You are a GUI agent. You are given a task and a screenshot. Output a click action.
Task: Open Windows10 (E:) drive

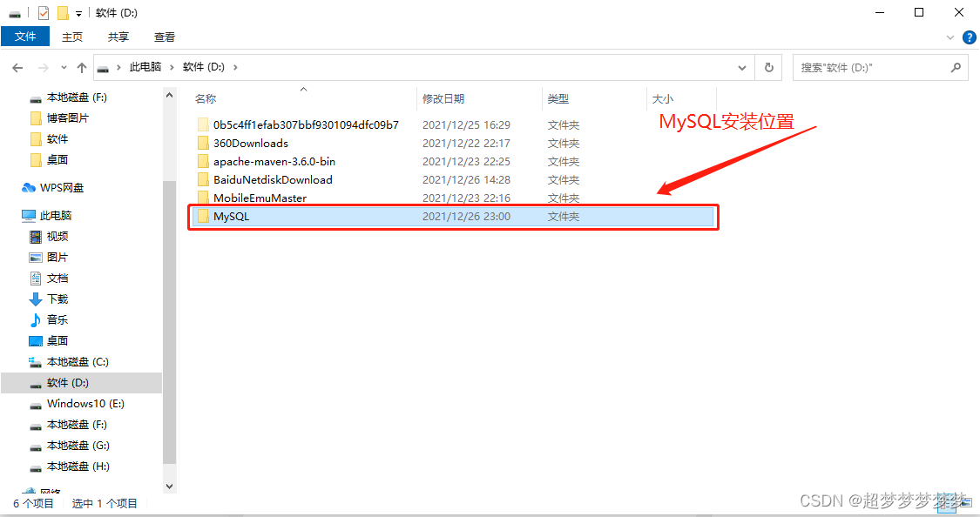[x=85, y=403]
